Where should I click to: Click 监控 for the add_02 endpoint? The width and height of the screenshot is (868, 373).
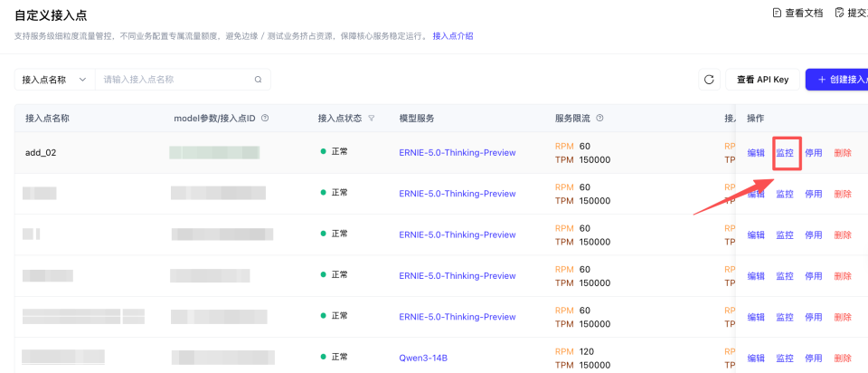point(785,153)
